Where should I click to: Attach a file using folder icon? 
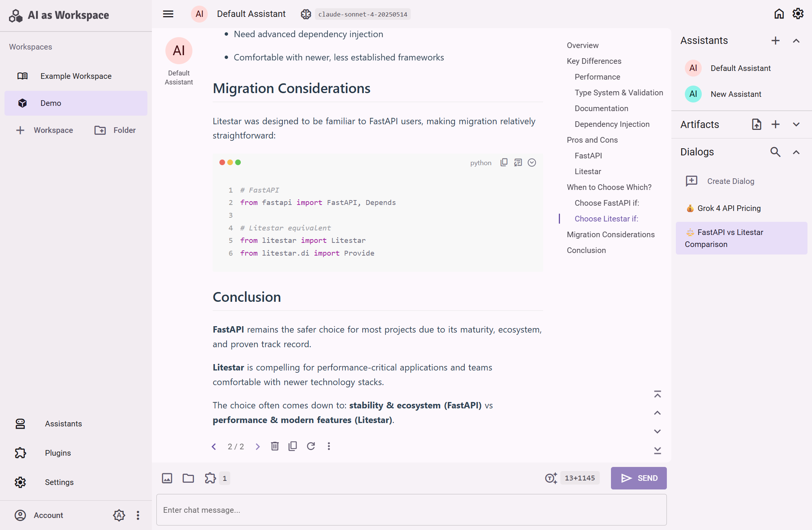pyautogui.click(x=188, y=478)
